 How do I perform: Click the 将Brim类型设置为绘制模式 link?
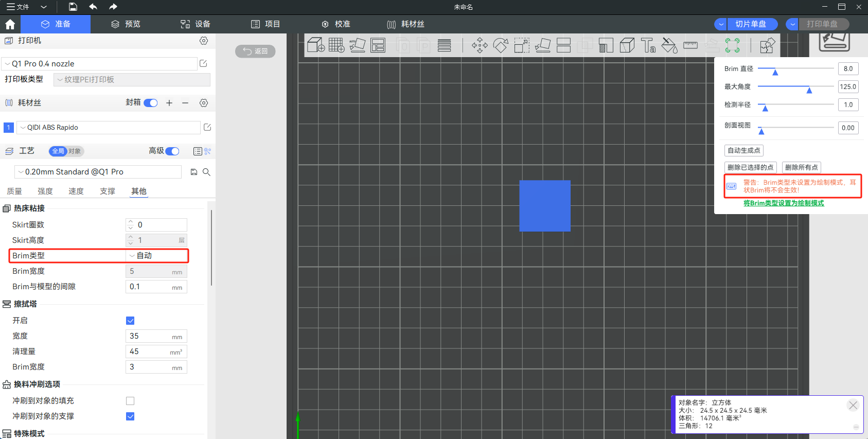[x=784, y=203]
